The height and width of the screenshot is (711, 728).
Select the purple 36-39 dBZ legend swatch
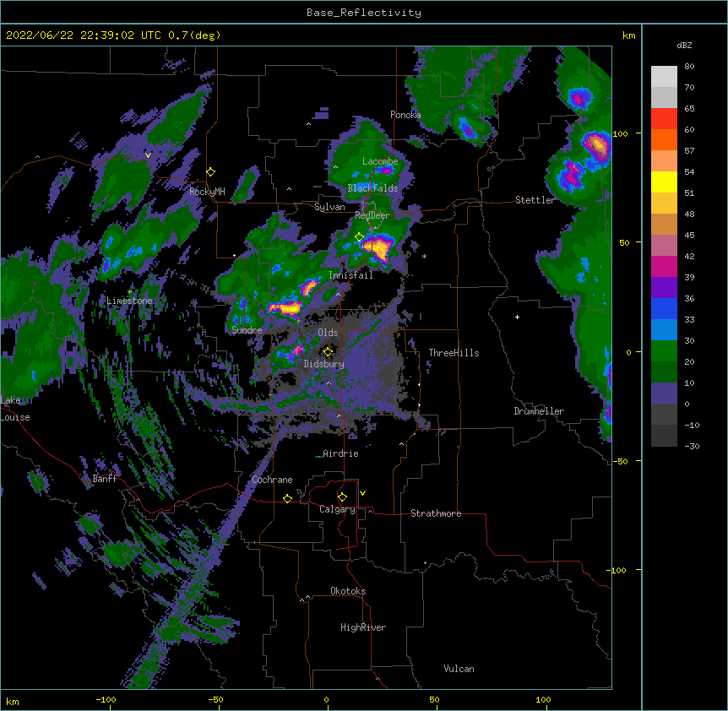click(664, 288)
